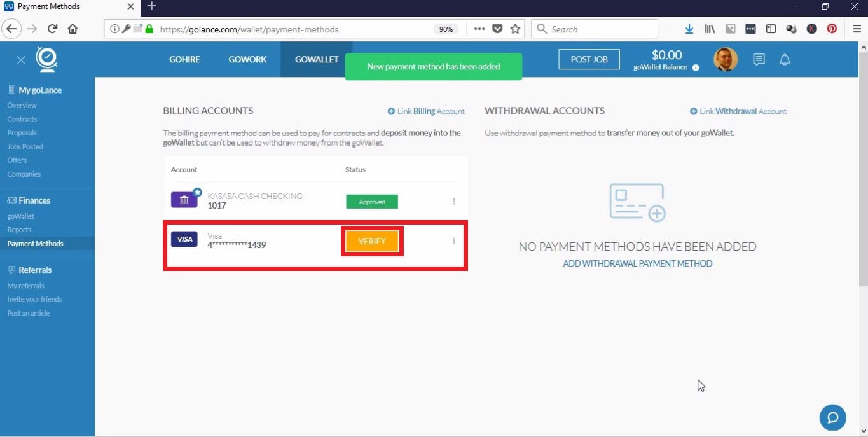The image size is (868, 437).
Task: Click browser Forward arrow button
Action: click(32, 29)
